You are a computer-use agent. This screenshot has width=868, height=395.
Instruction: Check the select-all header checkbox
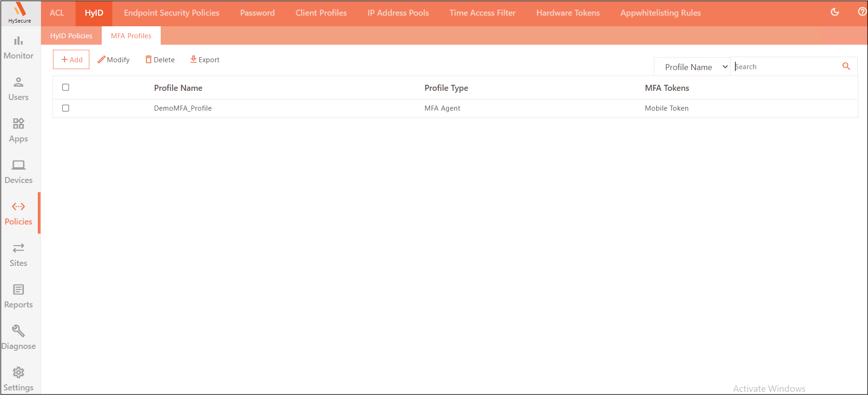[66, 88]
